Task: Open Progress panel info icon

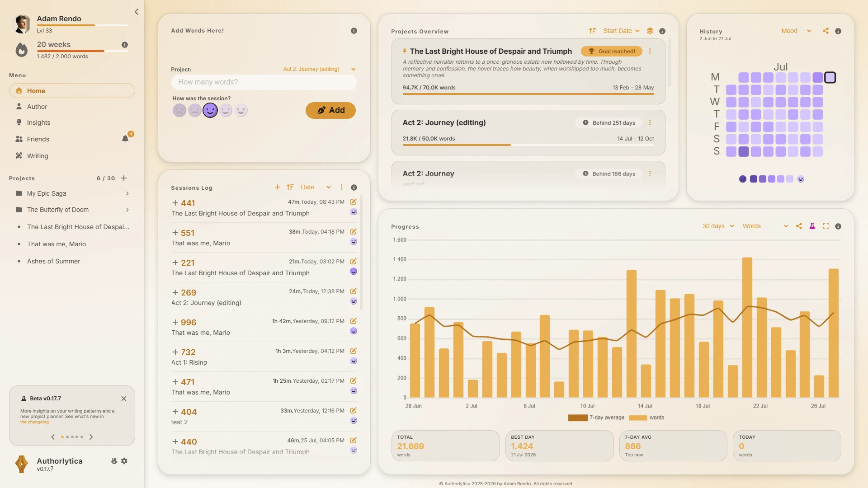Action: pos(838,226)
